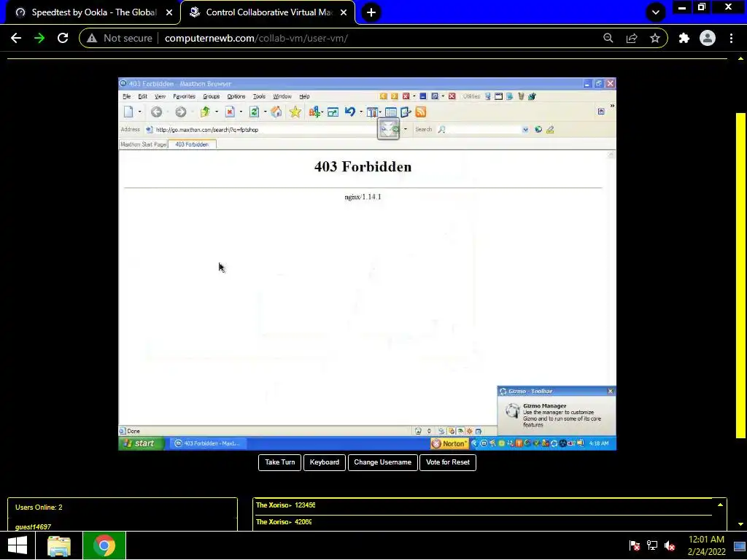Open the Maxthon address bar Go dropdown arrow
Screen dimensions: 747x560
406,129
